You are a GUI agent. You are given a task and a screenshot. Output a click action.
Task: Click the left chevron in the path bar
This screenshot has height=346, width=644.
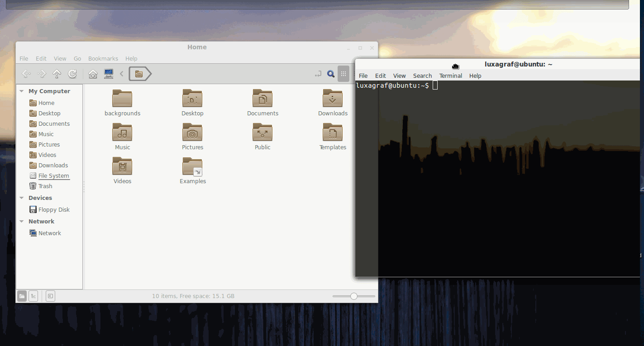(x=122, y=74)
